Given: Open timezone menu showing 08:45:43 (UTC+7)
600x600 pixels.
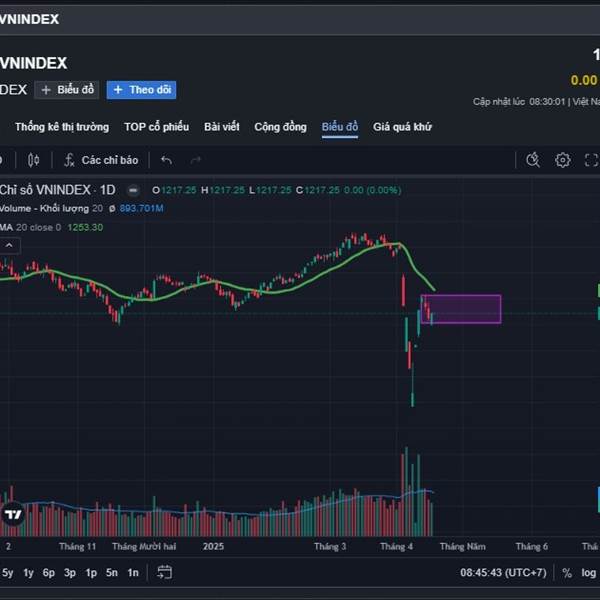Looking at the screenshot, I should (503, 572).
